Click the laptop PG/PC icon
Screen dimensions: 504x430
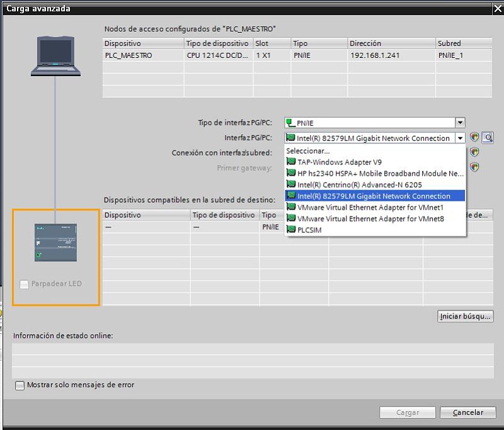click(x=55, y=55)
